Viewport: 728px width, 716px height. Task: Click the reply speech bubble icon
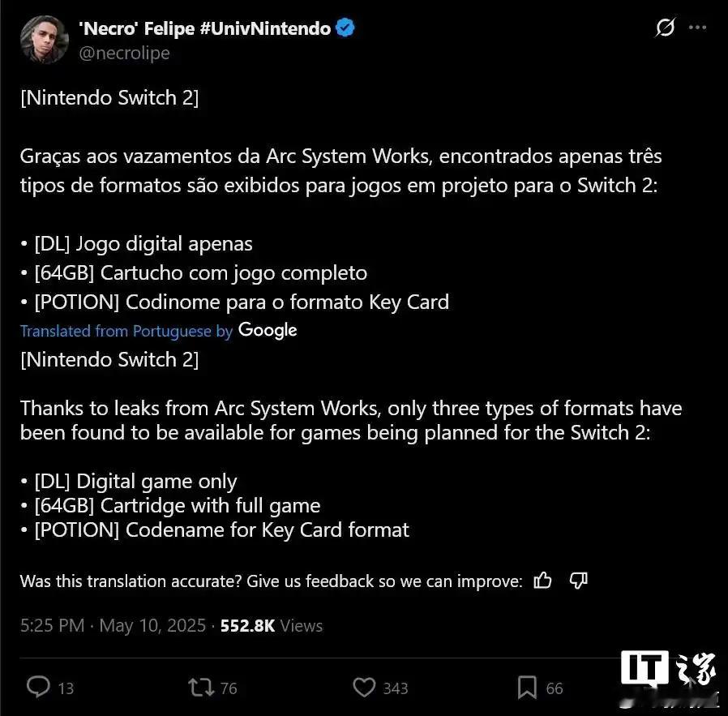point(38,687)
